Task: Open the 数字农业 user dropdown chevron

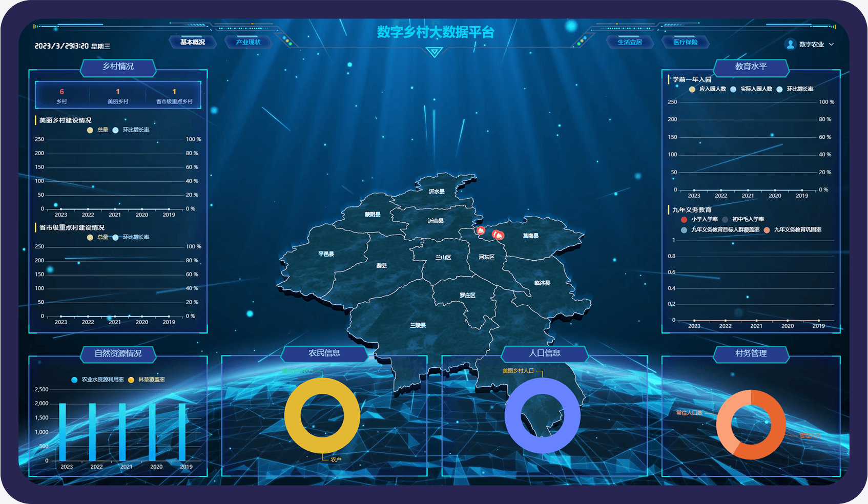Action: click(831, 44)
